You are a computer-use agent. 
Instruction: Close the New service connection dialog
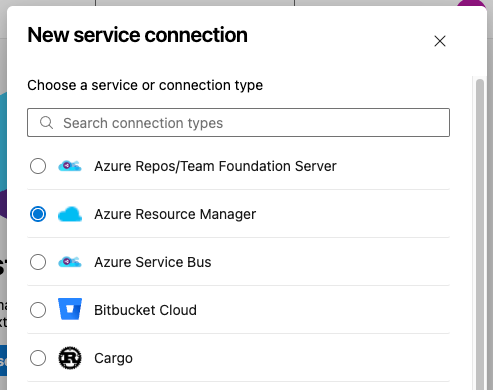pyautogui.click(x=440, y=41)
